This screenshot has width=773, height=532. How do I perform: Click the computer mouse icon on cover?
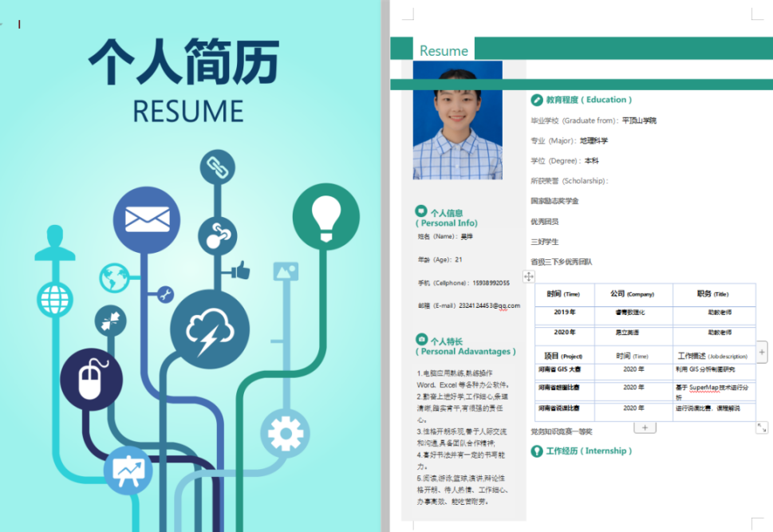90,379
